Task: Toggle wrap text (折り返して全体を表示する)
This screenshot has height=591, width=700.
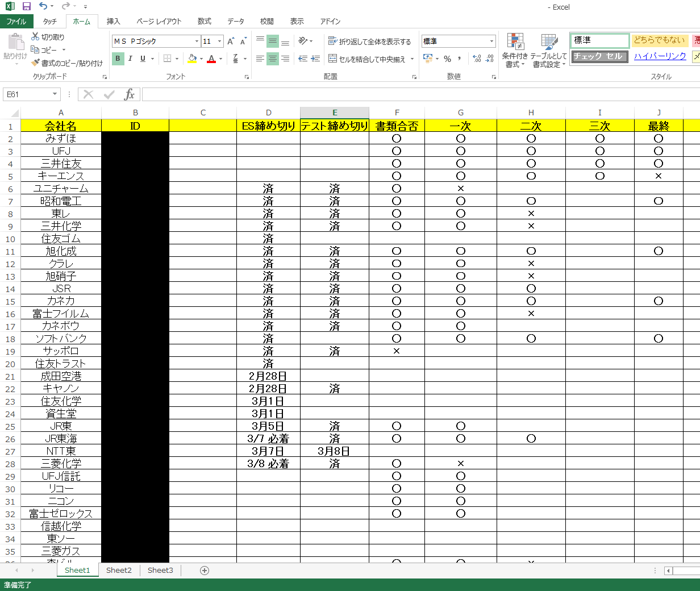Action: point(369,41)
